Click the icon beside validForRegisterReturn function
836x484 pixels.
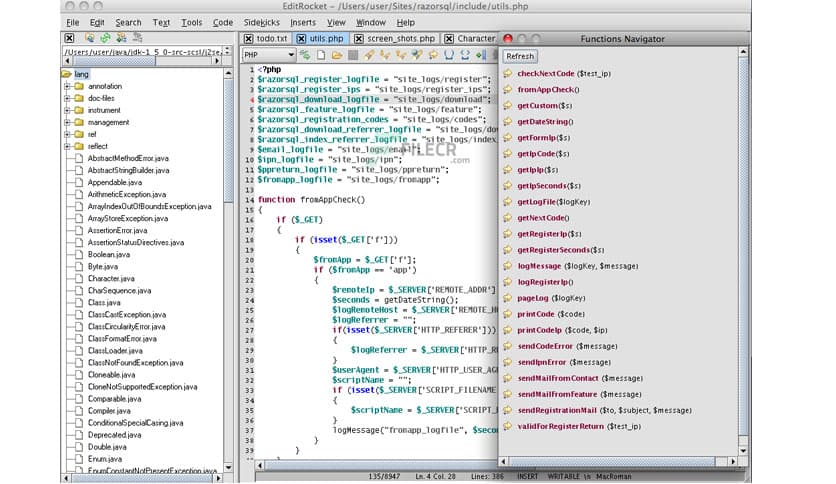coord(508,426)
